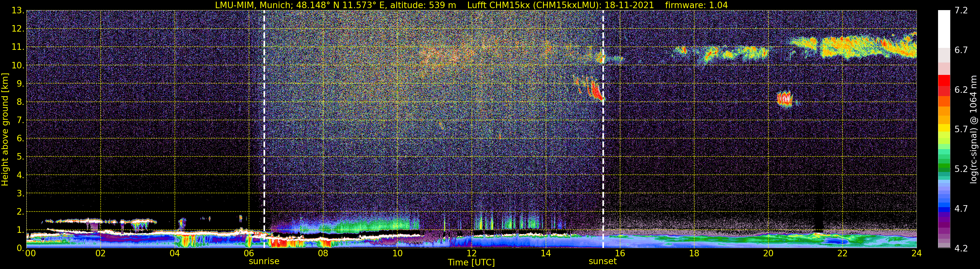This screenshot has height=269, width=980.
Task: Click the height tick label '2.'
Action: click(20, 212)
